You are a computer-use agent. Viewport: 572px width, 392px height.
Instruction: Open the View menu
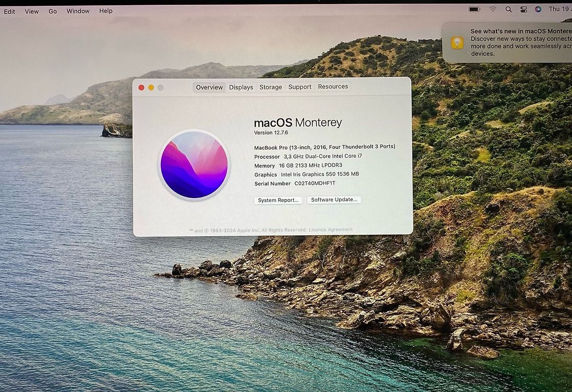pos(32,12)
